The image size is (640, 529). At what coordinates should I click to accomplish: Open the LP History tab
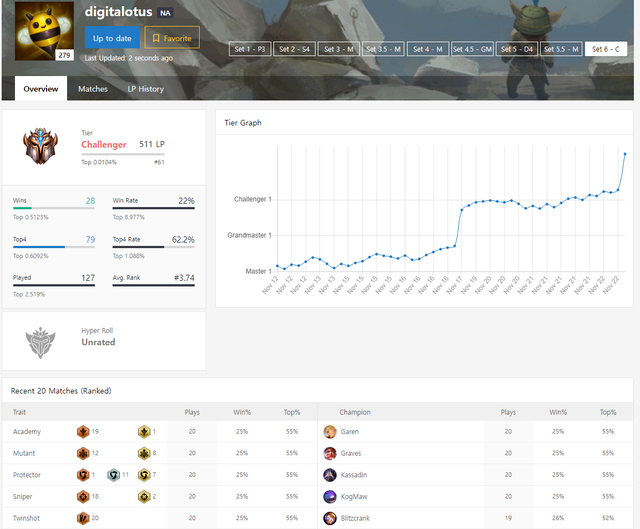(145, 89)
